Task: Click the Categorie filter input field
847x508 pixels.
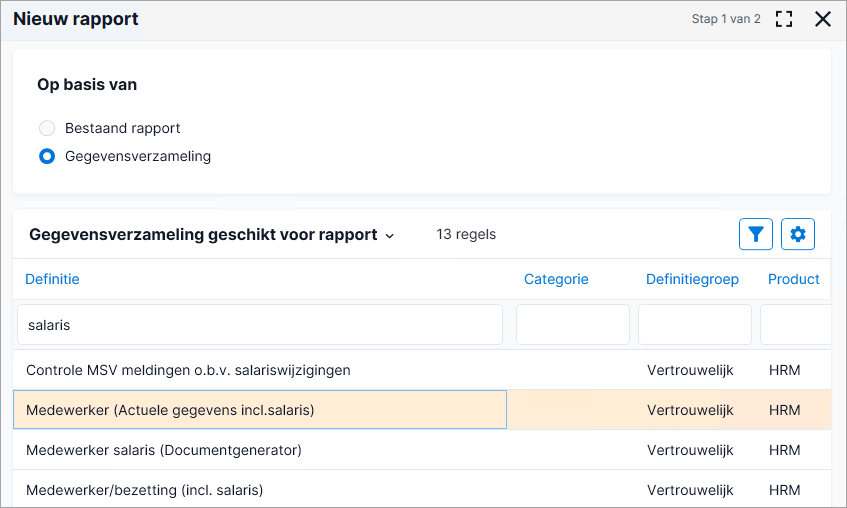Action: click(573, 325)
